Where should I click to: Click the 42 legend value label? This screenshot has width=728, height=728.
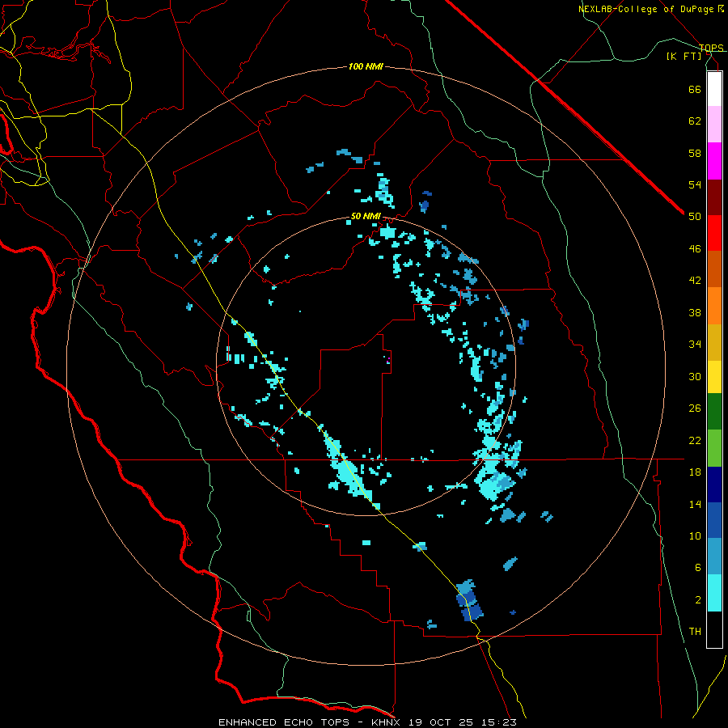695,281
